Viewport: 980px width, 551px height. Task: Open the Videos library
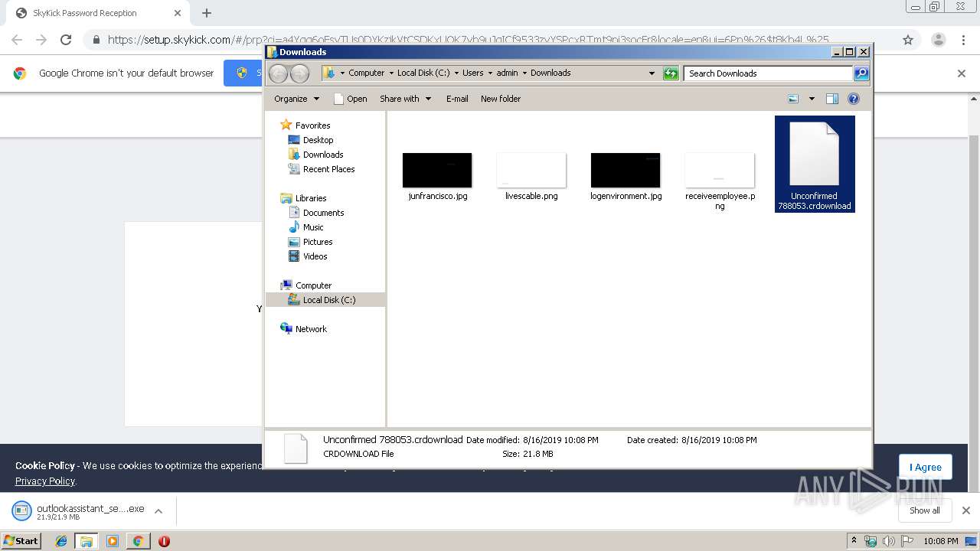(x=308, y=256)
